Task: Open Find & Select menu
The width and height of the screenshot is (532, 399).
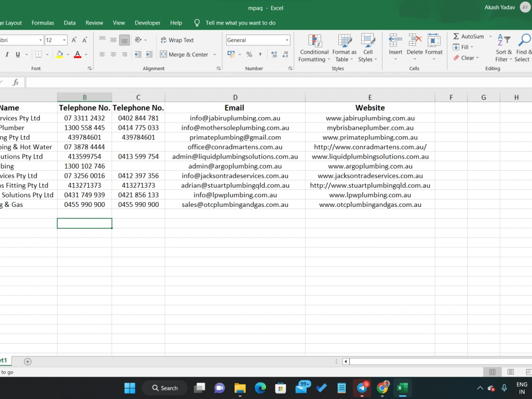Action: pos(523,48)
